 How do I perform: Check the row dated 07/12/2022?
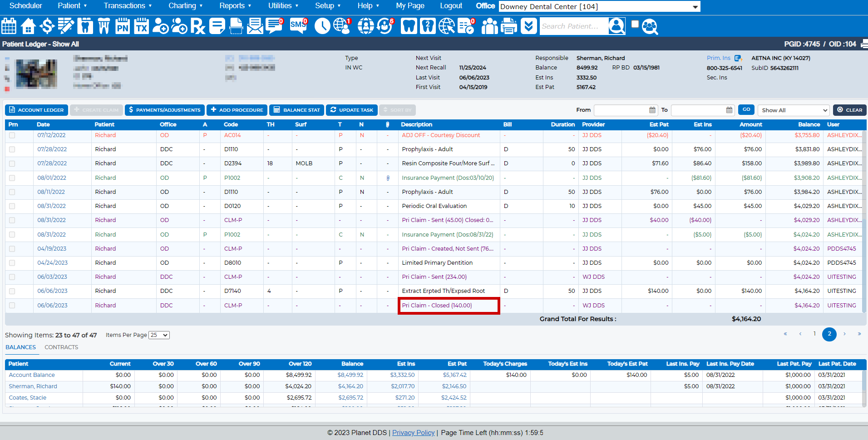pyautogui.click(x=12, y=135)
